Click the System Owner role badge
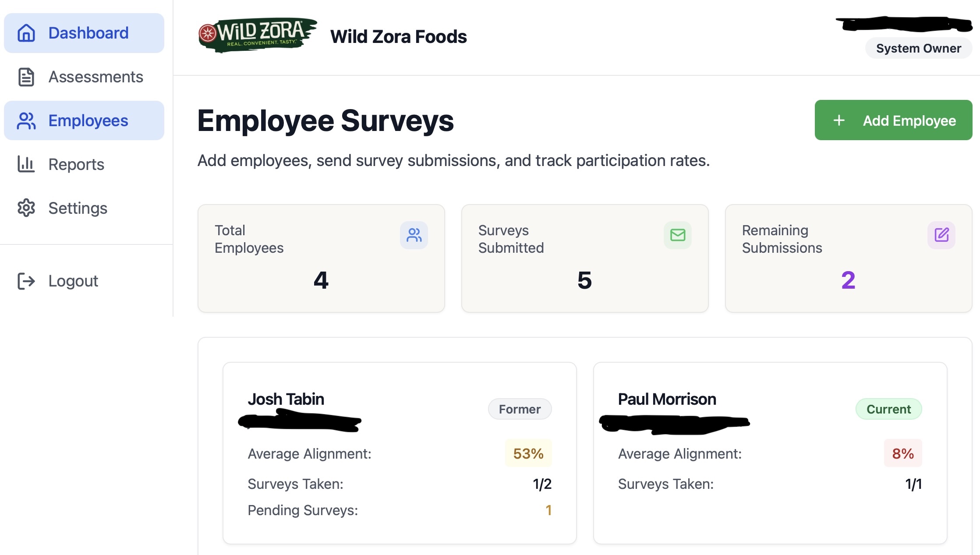 click(x=918, y=48)
